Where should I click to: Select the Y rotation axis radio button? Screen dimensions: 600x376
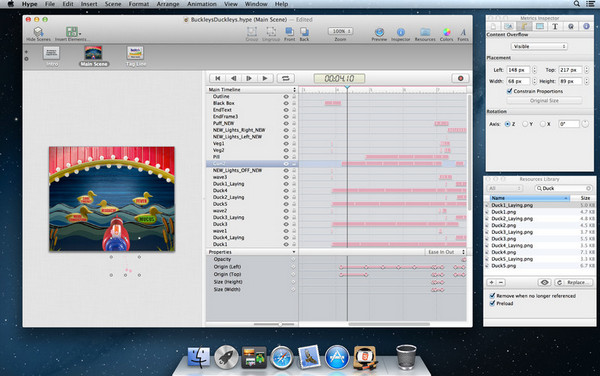[525, 124]
